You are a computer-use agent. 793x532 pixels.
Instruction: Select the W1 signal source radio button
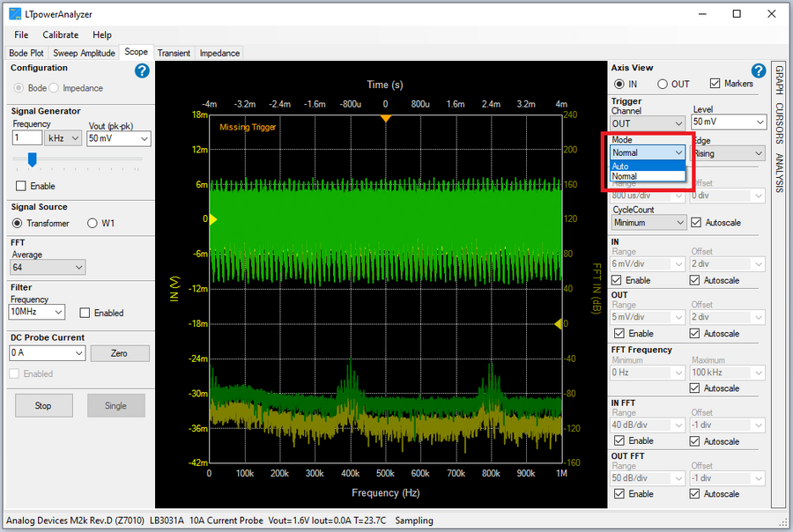click(x=93, y=223)
